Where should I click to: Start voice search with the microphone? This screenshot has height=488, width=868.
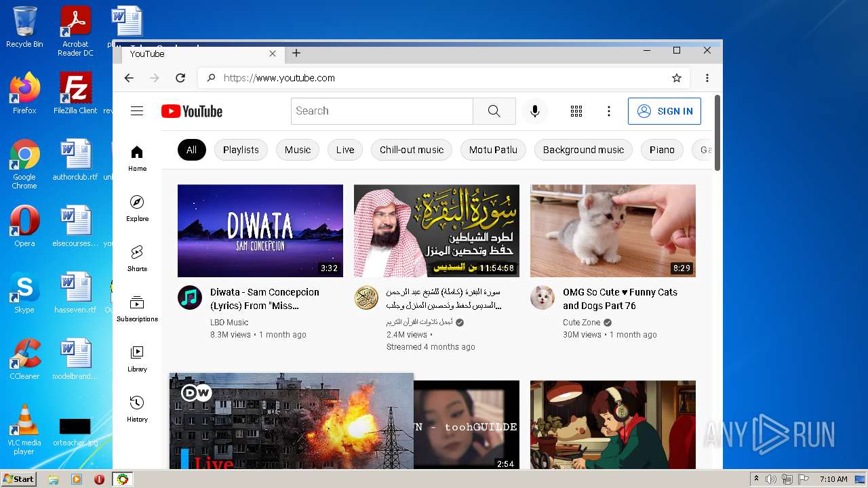(535, 111)
